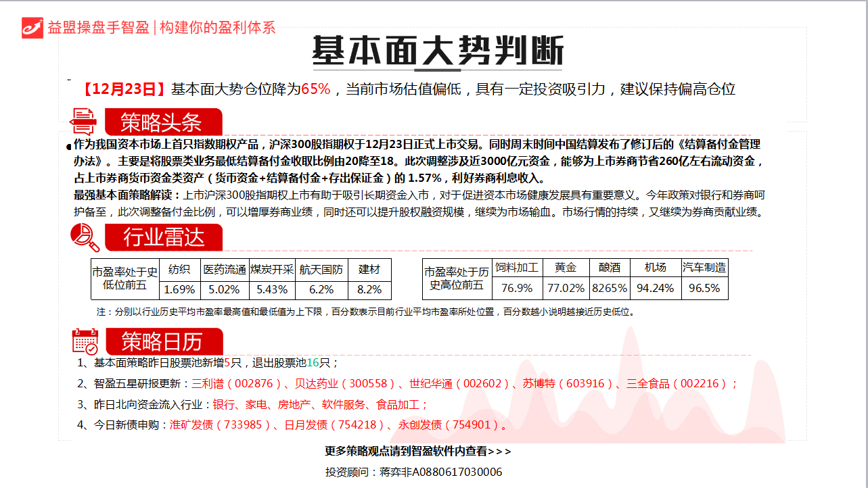Click the 饲料加工 column header cell

517,268
